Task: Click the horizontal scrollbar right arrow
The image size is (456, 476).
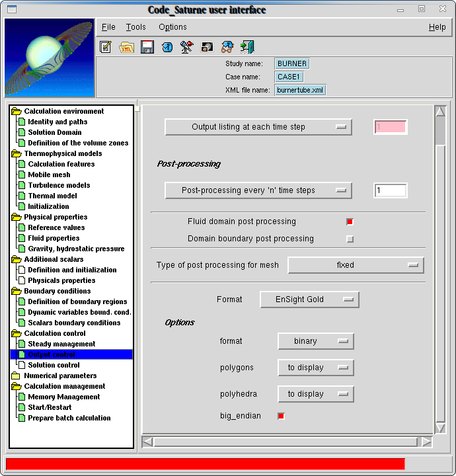Action: coord(426,442)
